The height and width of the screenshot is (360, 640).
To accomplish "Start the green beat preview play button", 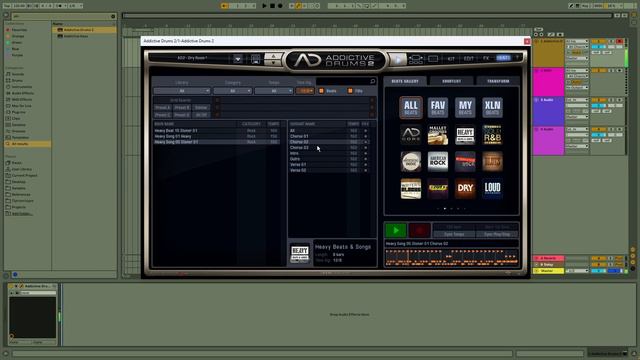I will tap(396, 231).
